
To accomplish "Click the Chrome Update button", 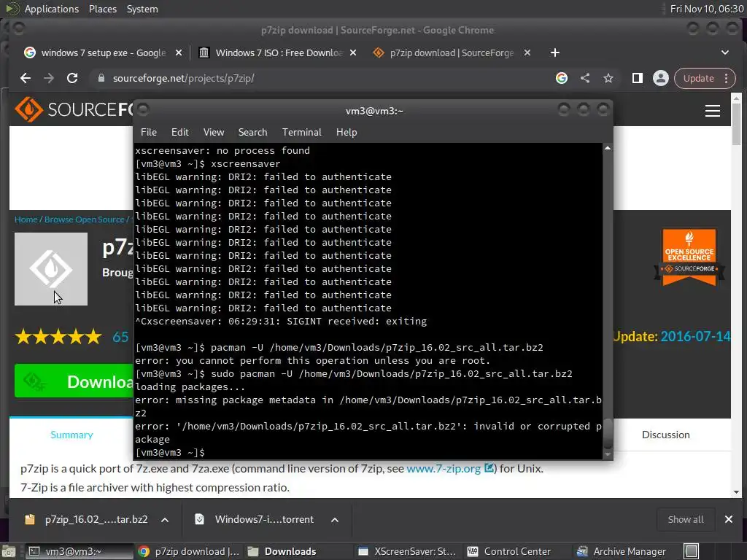I will (699, 78).
